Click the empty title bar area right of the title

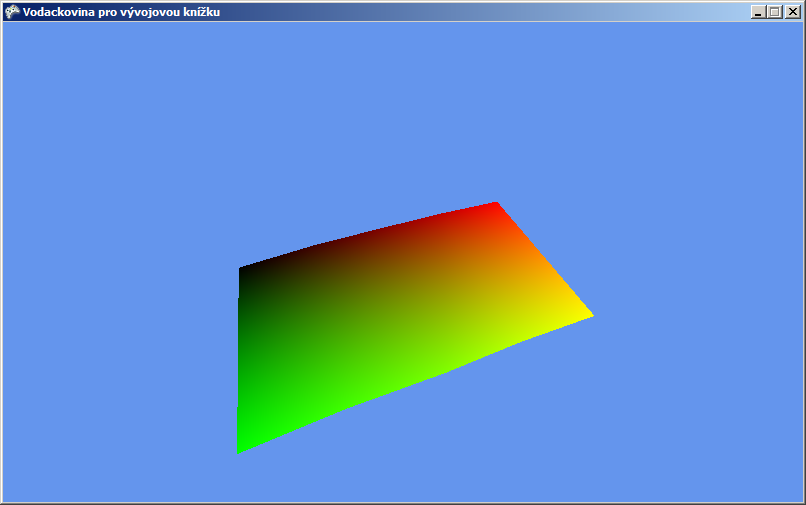[480, 12]
